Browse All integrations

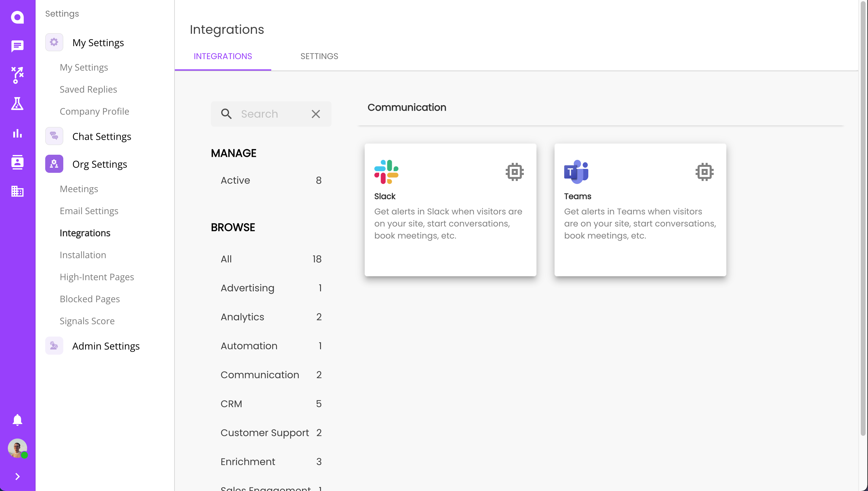[x=271, y=259]
